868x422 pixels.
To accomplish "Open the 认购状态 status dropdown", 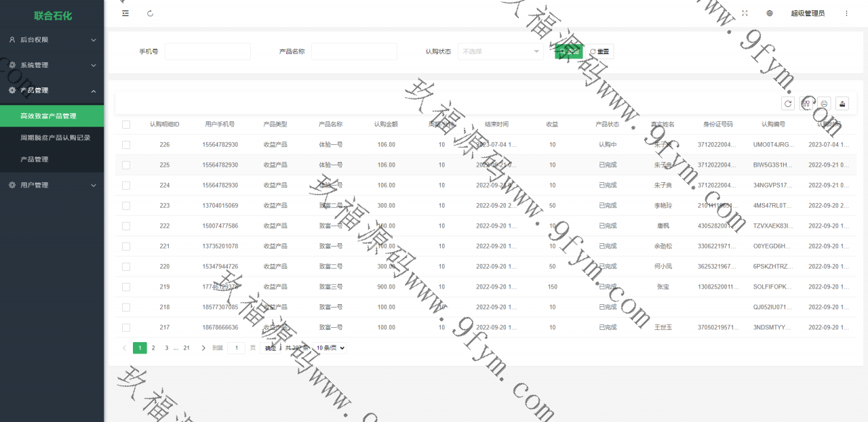I will click(500, 51).
